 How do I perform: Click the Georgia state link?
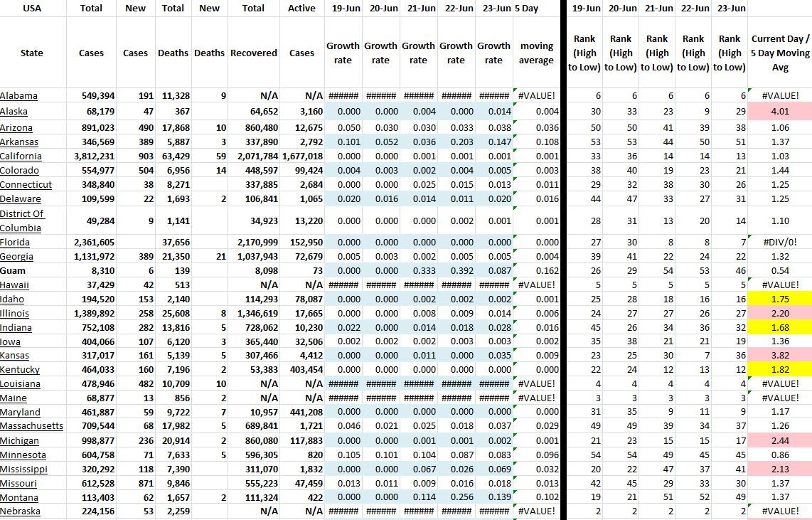(x=17, y=257)
